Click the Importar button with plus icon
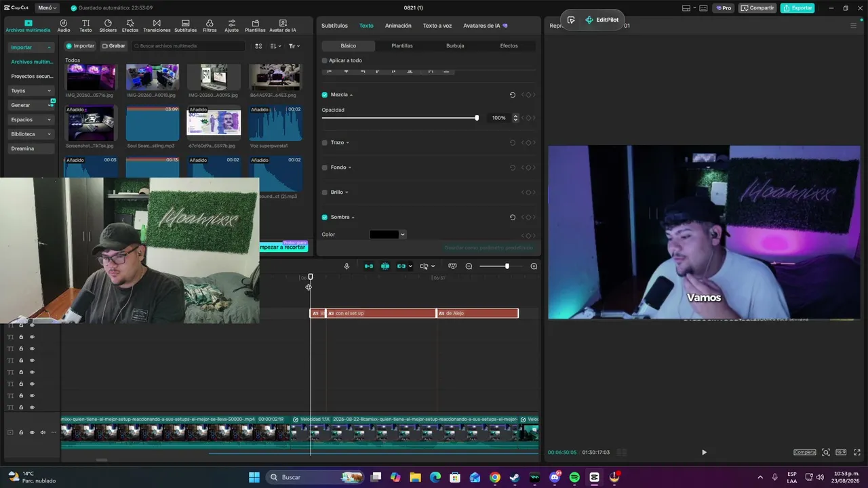This screenshot has height=488, width=868. pos(80,46)
